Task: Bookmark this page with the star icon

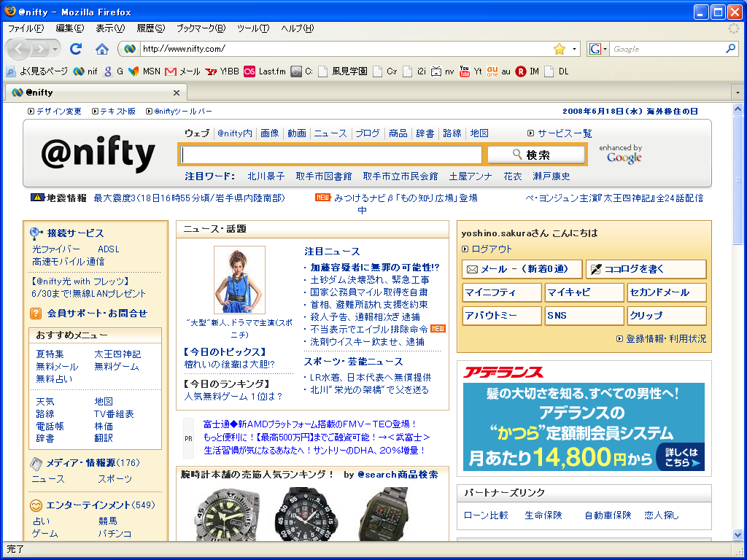Action: click(x=560, y=49)
